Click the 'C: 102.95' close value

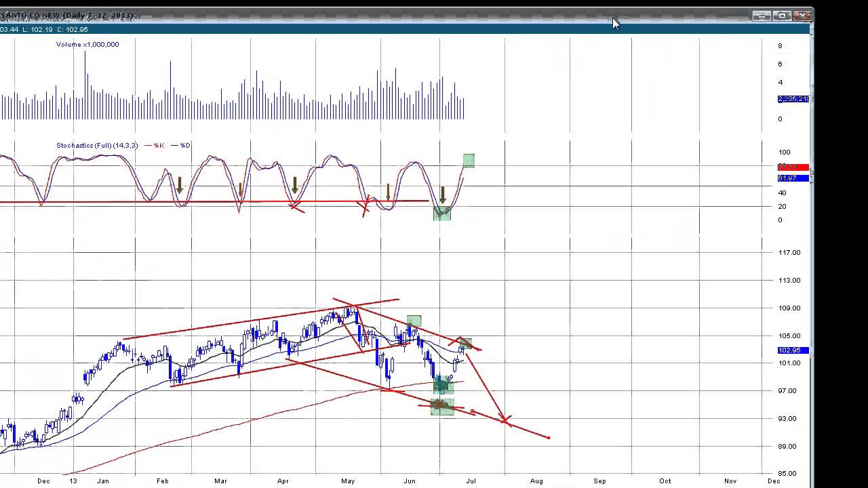pyautogui.click(x=72, y=30)
